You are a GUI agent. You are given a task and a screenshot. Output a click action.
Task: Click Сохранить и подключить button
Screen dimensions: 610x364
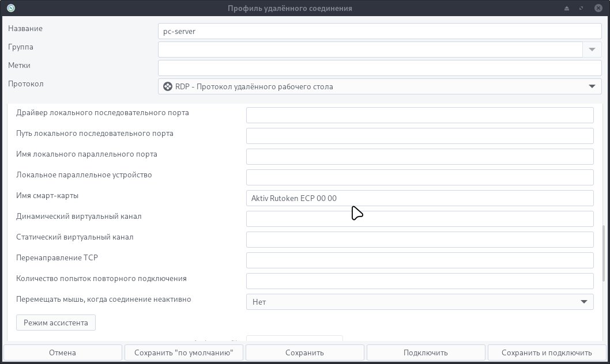547,352
